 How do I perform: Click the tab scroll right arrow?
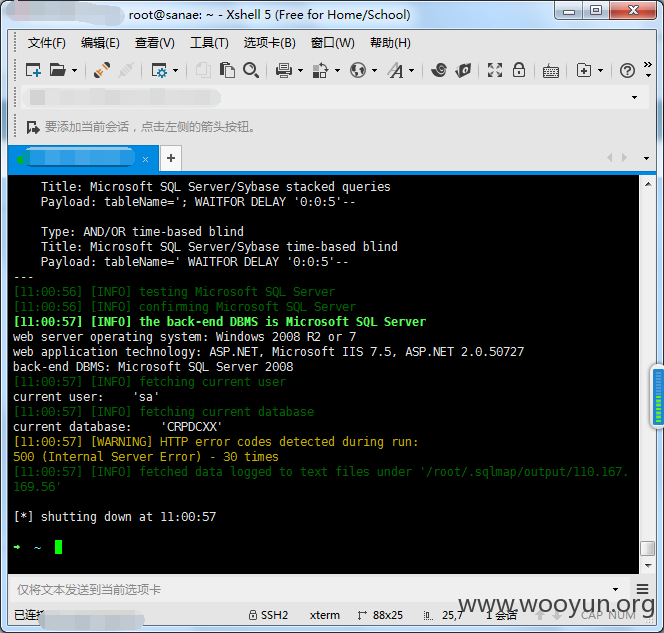[624, 158]
